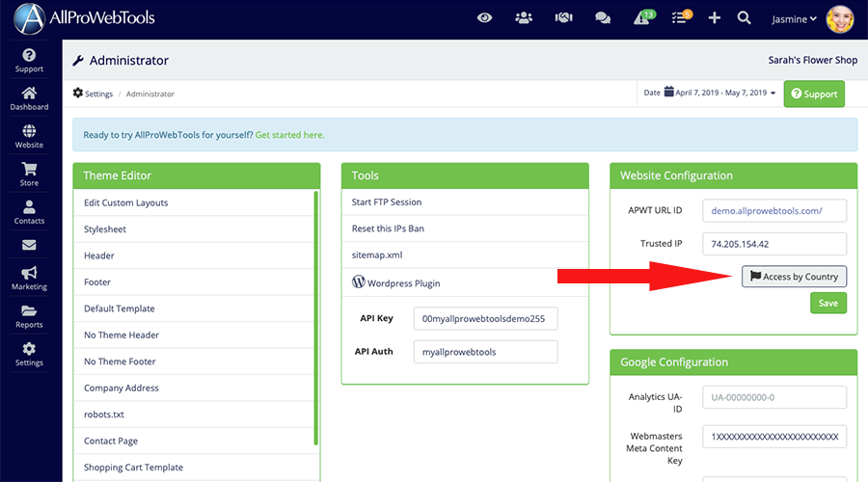
Task: Click Webmasters Meta Content Key field
Action: (x=774, y=437)
